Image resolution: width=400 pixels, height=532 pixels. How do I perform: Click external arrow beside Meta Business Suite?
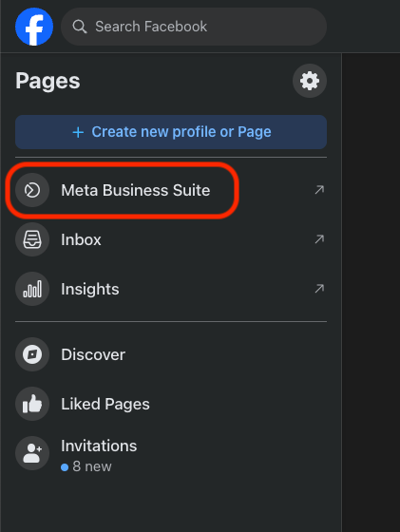pos(319,190)
